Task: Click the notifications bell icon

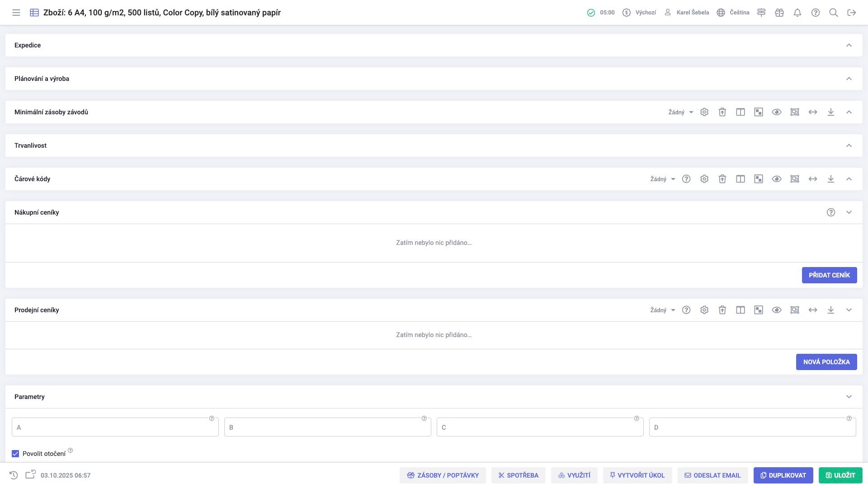Action: coord(797,13)
